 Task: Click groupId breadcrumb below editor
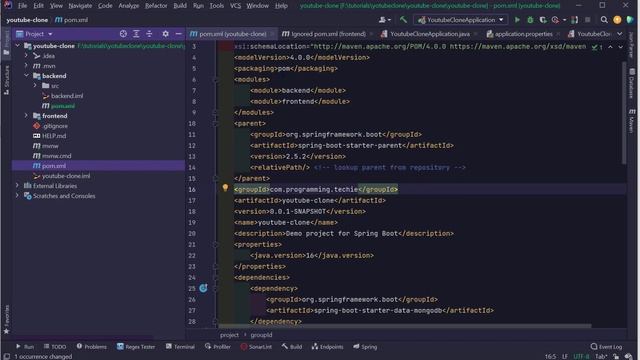(x=261, y=335)
